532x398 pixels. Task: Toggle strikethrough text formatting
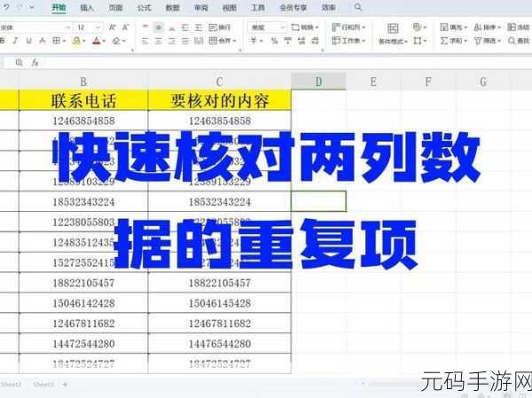click(42, 41)
